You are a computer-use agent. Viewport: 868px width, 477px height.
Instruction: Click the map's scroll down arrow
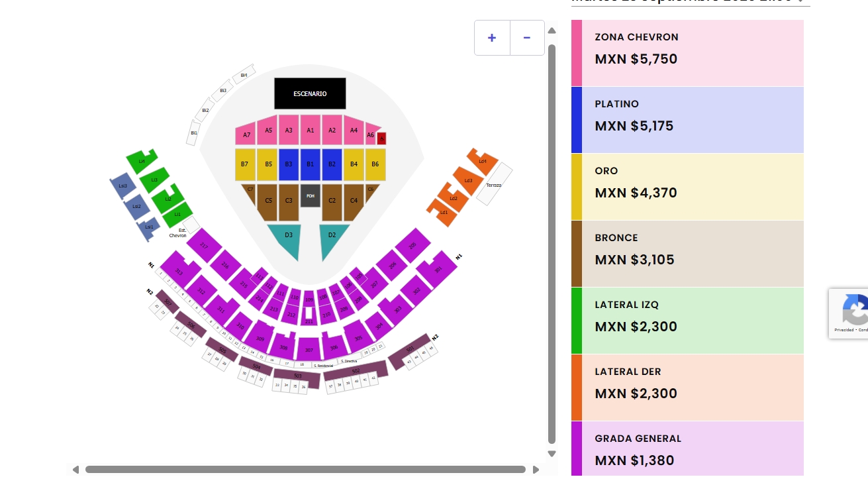552,454
